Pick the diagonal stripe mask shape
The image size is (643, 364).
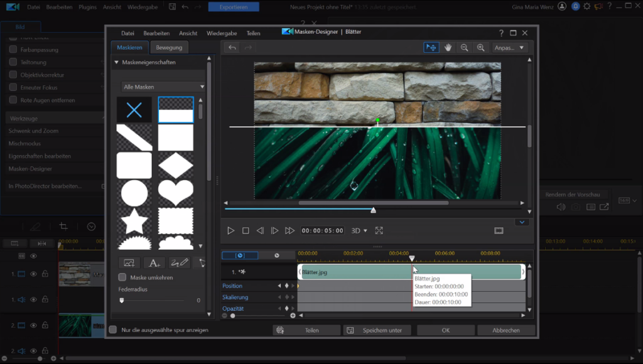pyautogui.click(x=134, y=137)
